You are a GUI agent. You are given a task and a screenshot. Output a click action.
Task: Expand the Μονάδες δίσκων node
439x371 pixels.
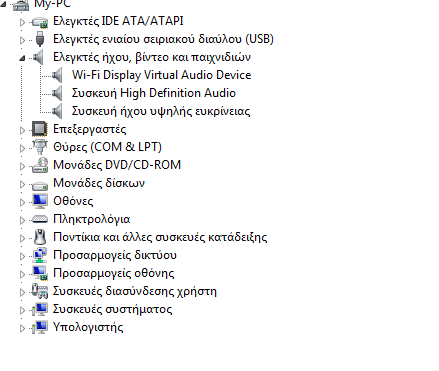(x=22, y=184)
